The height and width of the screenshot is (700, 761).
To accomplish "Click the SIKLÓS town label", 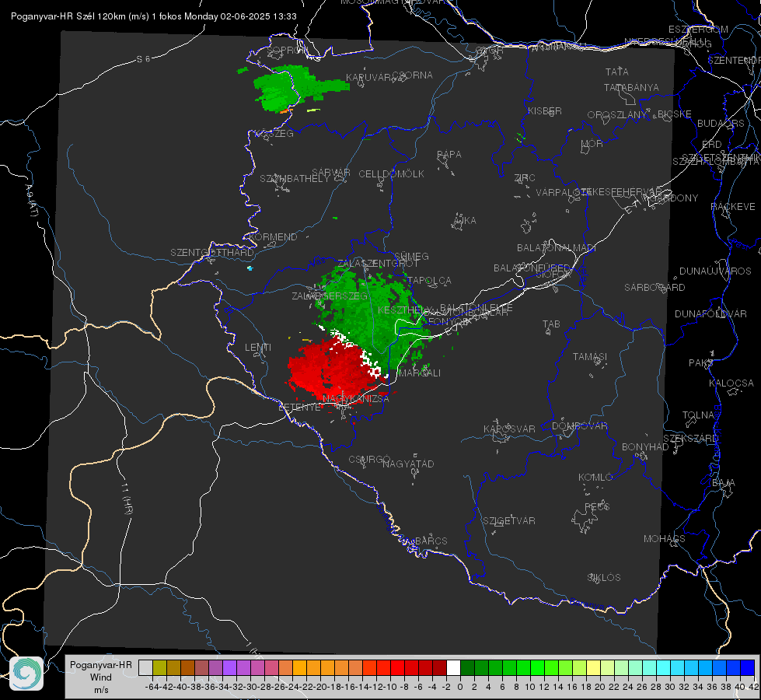I will click(604, 578).
